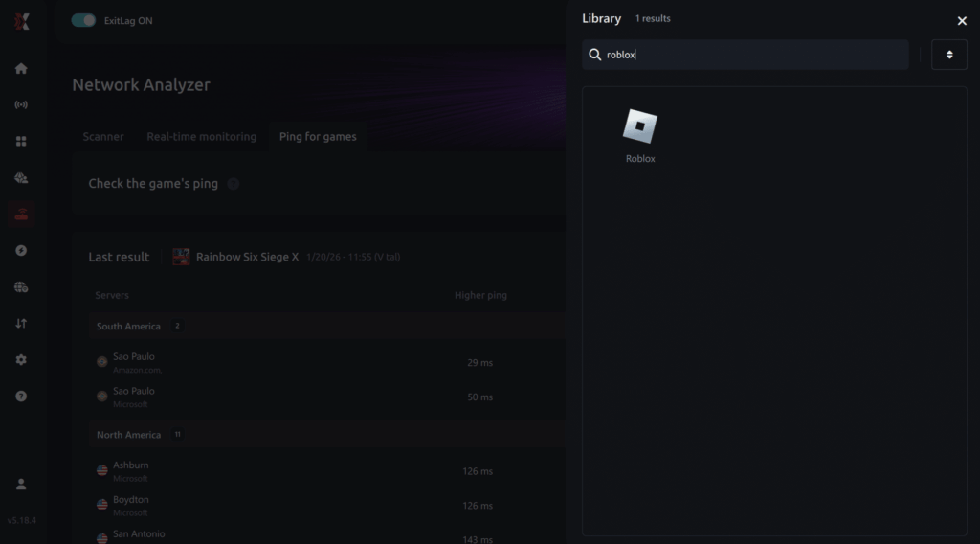The image size is (980, 544).
Task: Switch to the Scanner tab
Action: point(102,137)
